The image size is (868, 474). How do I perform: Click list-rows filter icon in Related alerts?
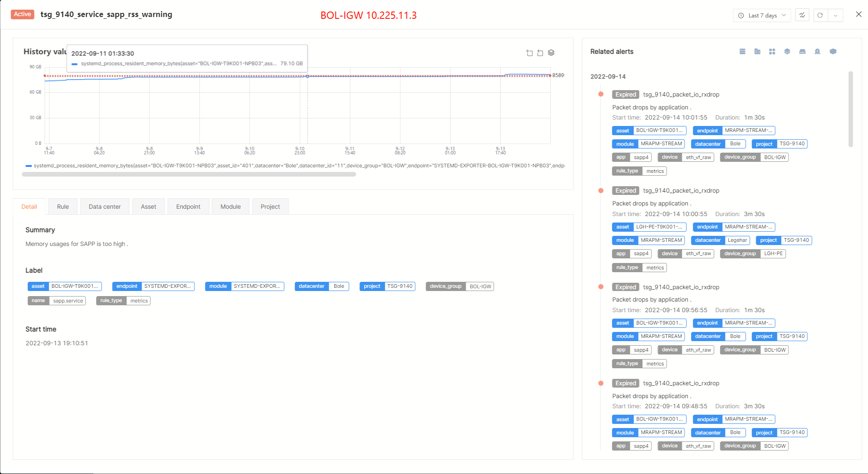(x=742, y=51)
